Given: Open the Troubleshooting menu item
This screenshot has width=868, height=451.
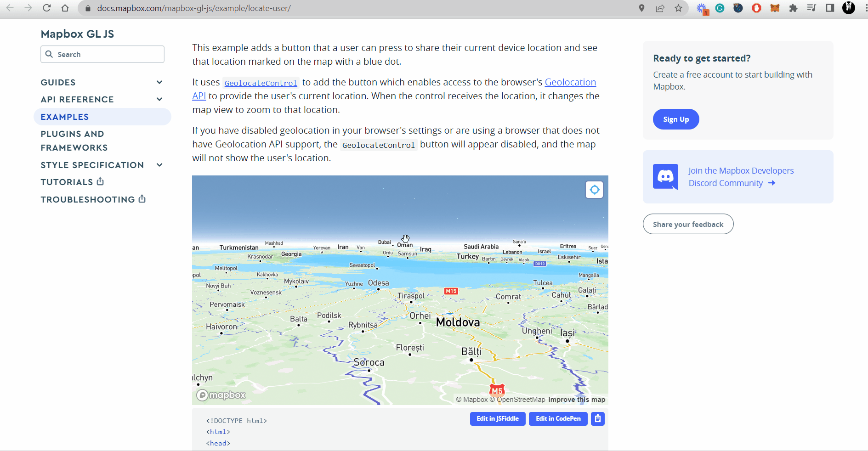Looking at the screenshot, I should (88, 199).
